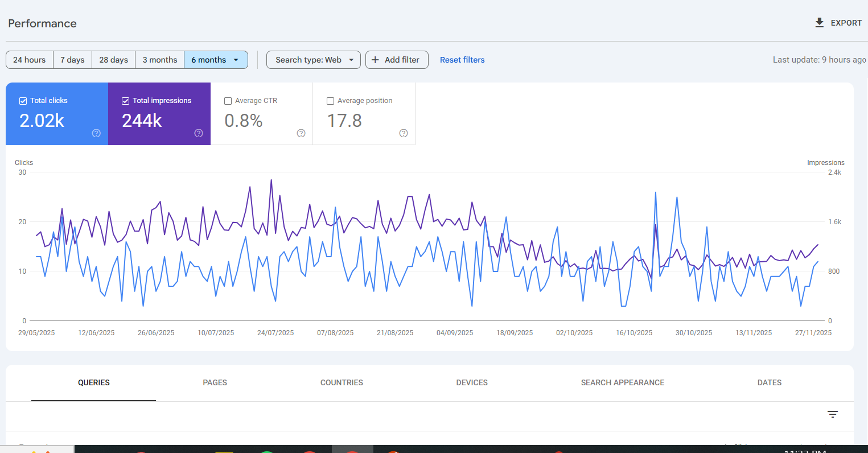This screenshot has height=453, width=868.
Task: Disable the Total impressions checkbox
Action: (x=126, y=101)
